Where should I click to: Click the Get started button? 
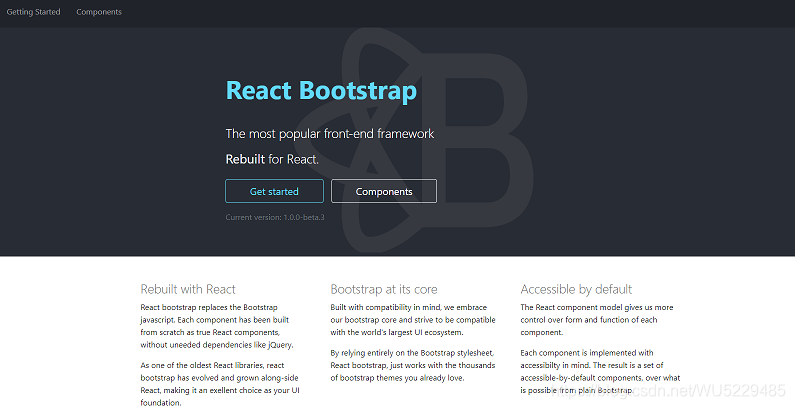274,191
